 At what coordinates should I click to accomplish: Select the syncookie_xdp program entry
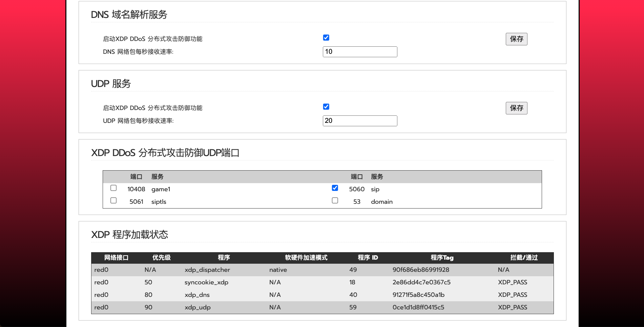pyautogui.click(x=206, y=282)
